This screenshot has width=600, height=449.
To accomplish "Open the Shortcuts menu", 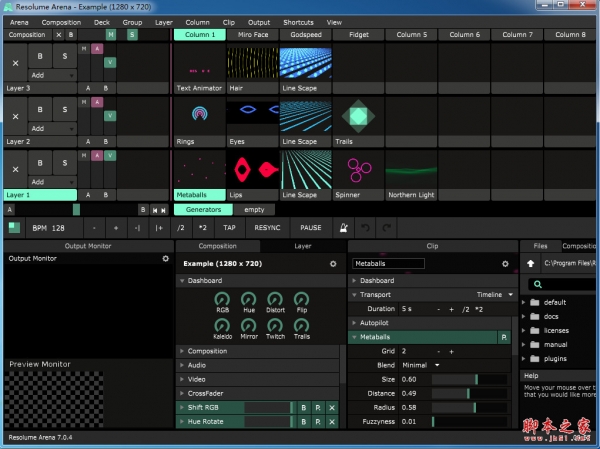I will click(298, 22).
